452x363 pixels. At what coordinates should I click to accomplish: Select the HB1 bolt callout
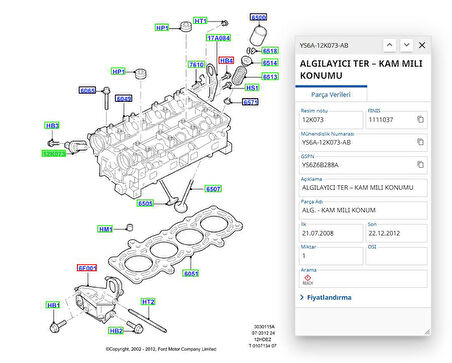coord(53,305)
